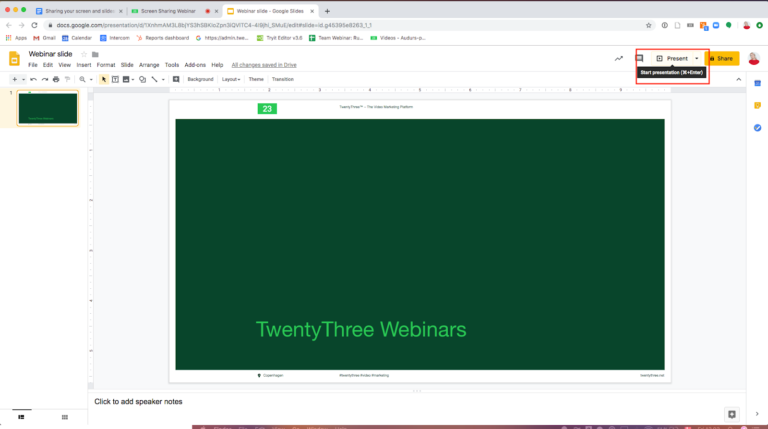Open a new browser tab
The width and height of the screenshot is (768, 429).
pos(327,11)
